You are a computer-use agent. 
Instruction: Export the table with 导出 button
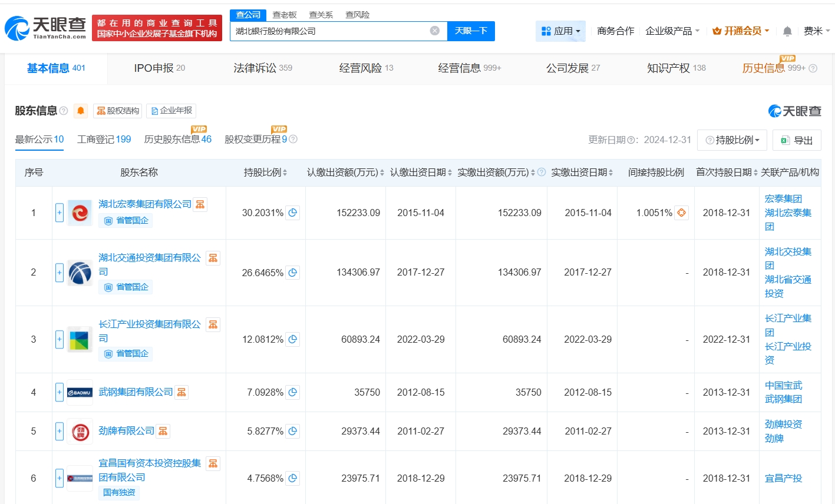797,140
